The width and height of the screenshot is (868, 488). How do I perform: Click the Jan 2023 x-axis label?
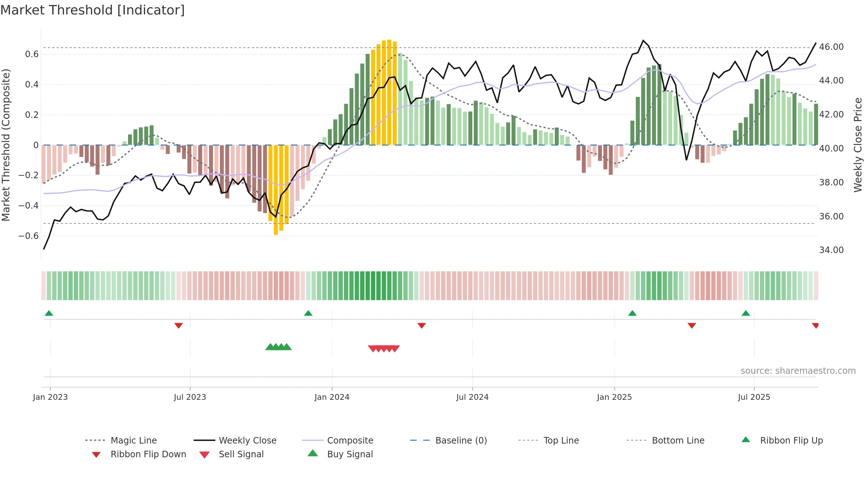(x=50, y=397)
